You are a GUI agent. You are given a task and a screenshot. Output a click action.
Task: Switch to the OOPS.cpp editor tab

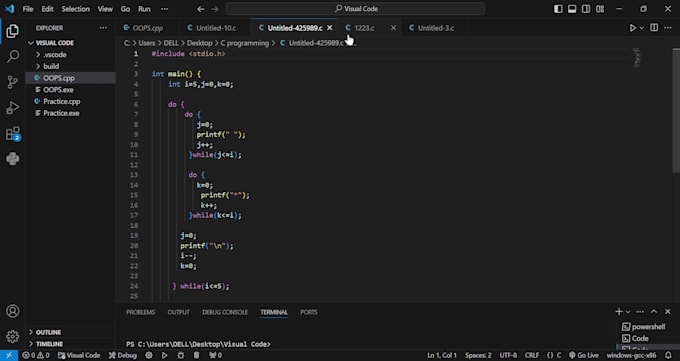pyautogui.click(x=147, y=28)
